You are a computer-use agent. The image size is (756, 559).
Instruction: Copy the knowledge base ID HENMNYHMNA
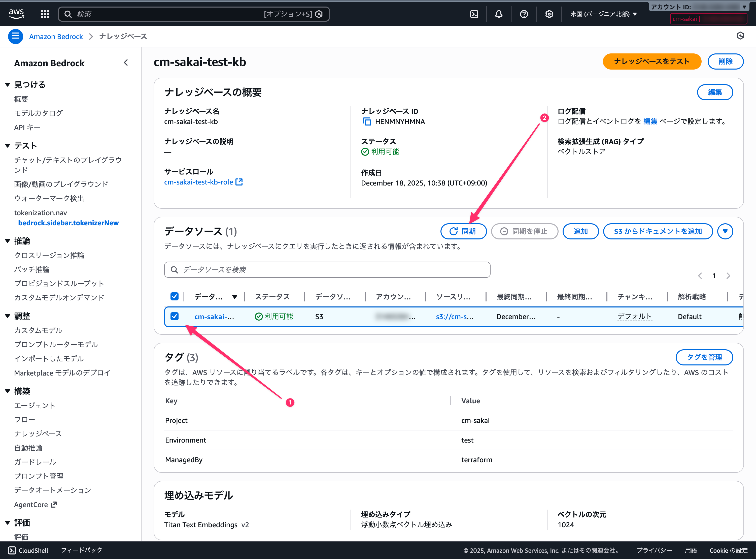pos(367,121)
